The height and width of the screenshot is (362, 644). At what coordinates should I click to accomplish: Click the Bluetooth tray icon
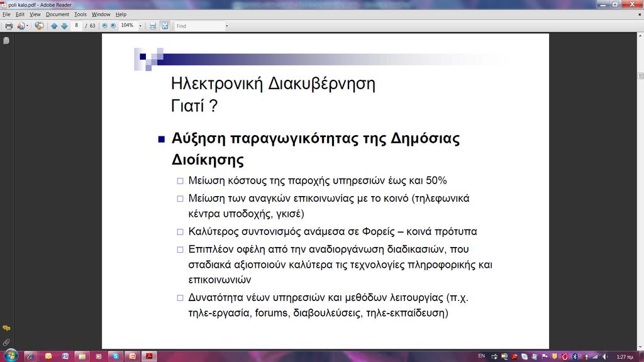pos(575,357)
